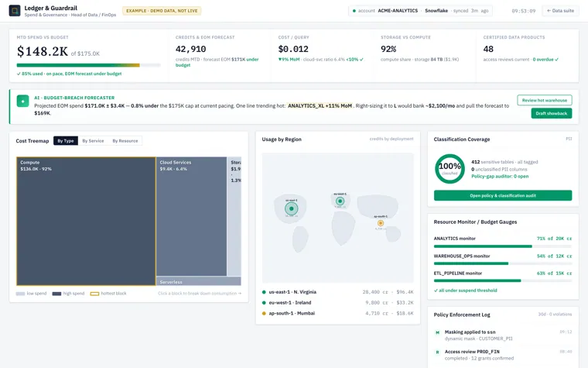Click the 412 sensitive tables text
The width and height of the screenshot is (588, 368).
point(504,162)
